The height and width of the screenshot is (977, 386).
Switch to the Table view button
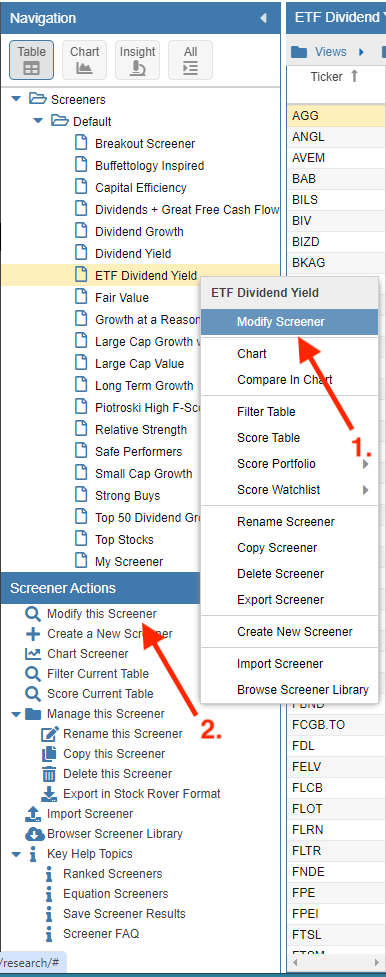coord(31,60)
